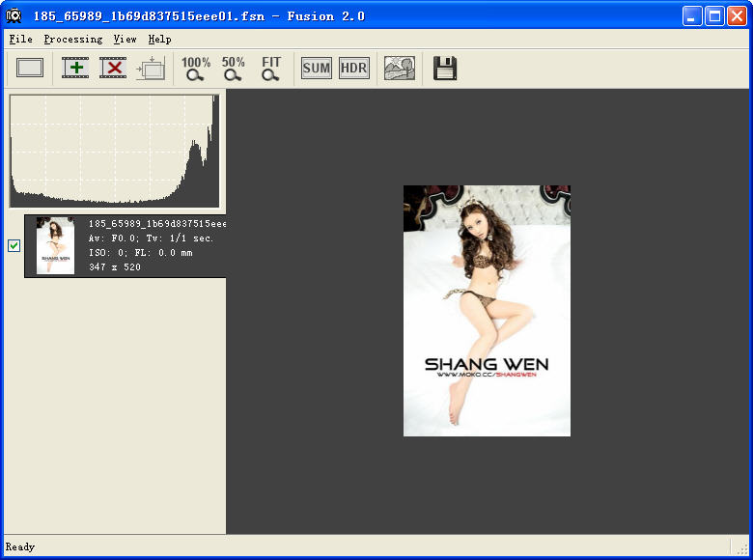Image resolution: width=753 pixels, height=560 pixels.
Task: Open the Help menu
Action: [x=159, y=40]
